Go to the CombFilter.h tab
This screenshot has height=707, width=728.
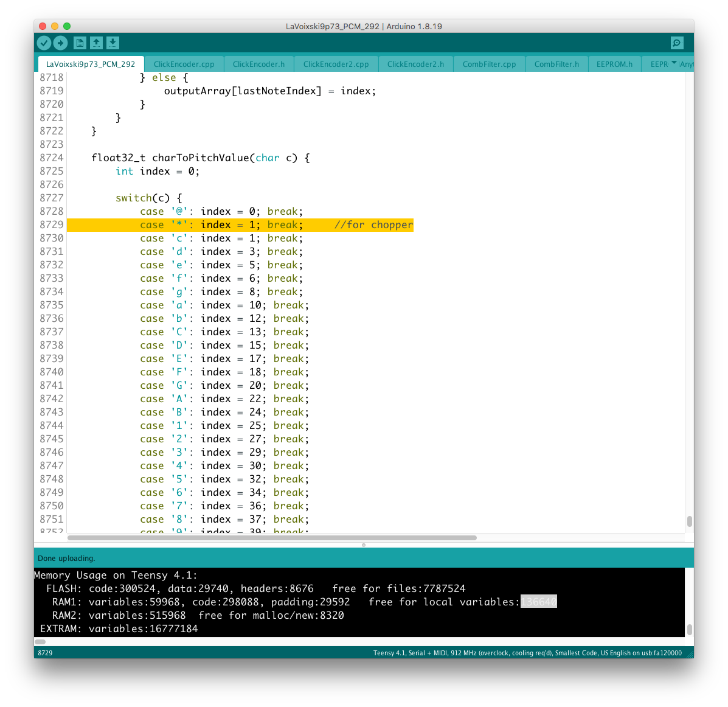(556, 64)
